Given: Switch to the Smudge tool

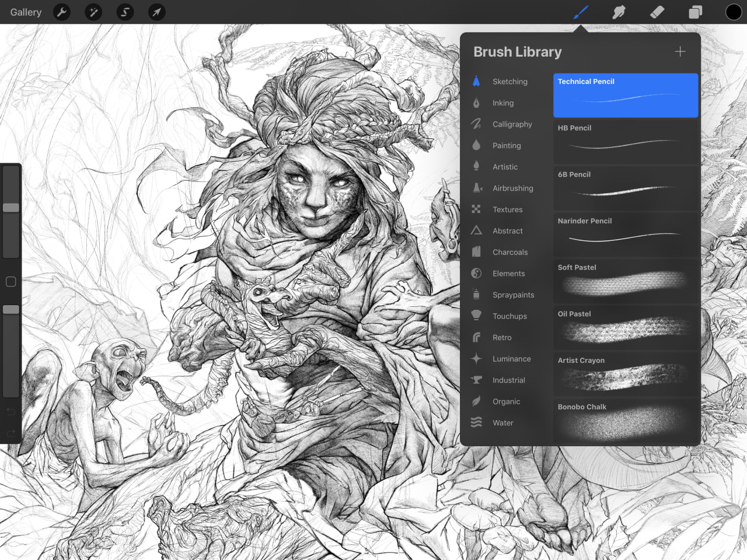Looking at the screenshot, I should tap(618, 12).
